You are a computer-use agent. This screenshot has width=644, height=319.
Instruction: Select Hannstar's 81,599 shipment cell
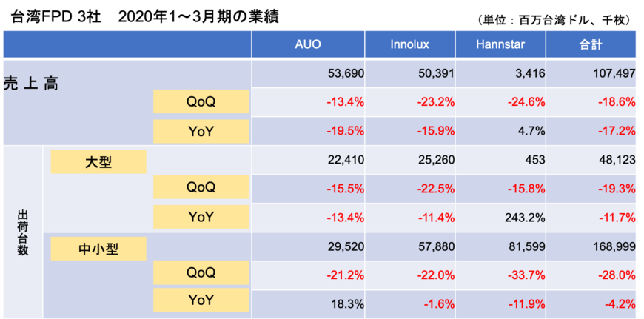click(x=526, y=246)
